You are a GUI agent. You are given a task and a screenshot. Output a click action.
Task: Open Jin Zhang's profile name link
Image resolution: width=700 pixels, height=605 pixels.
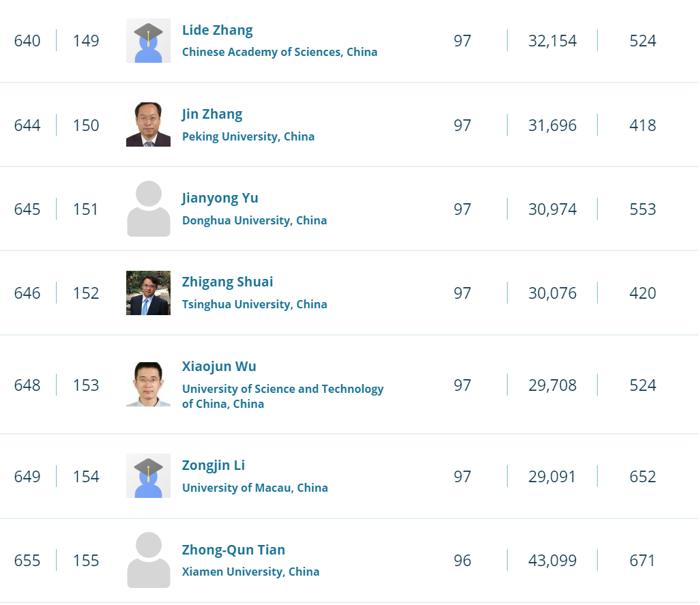212,114
